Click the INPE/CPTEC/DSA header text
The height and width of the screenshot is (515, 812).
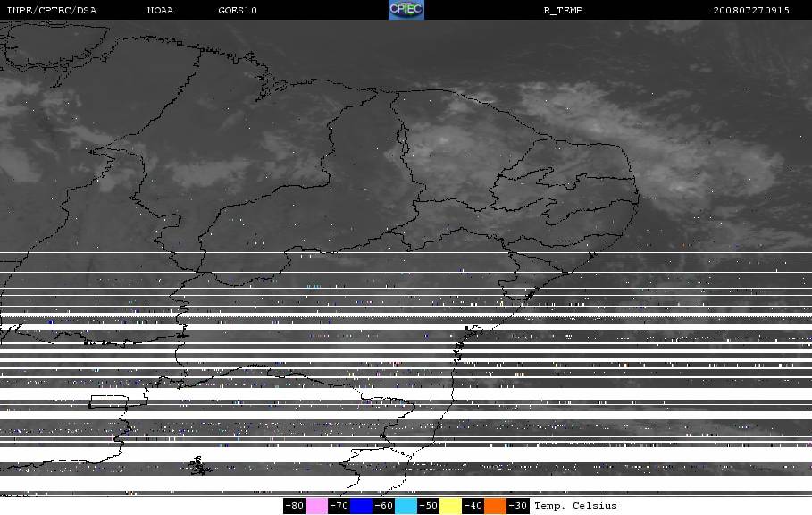pyautogui.click(x=51, y=11)
